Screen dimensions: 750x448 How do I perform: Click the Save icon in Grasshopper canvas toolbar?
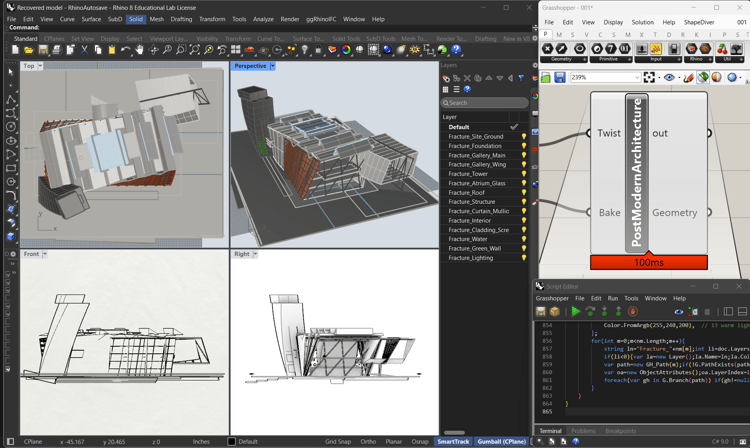pyautogui.click(x=560, y=77)
